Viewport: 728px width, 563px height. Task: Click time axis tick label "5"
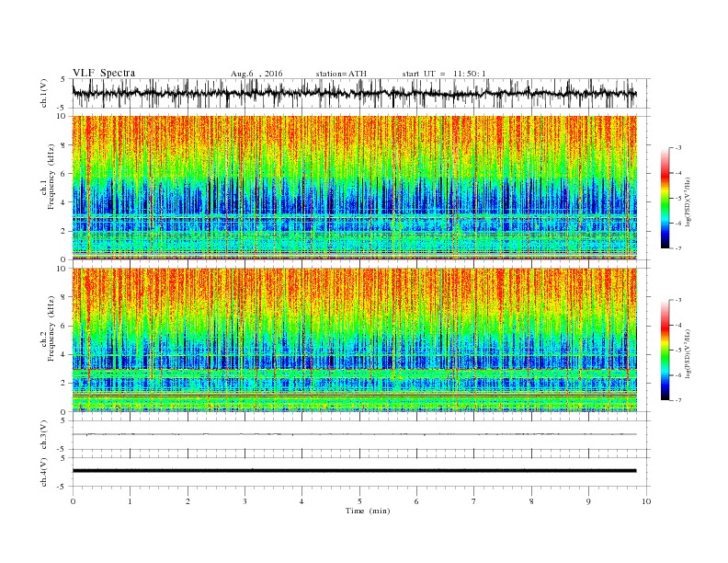[359, 501]
